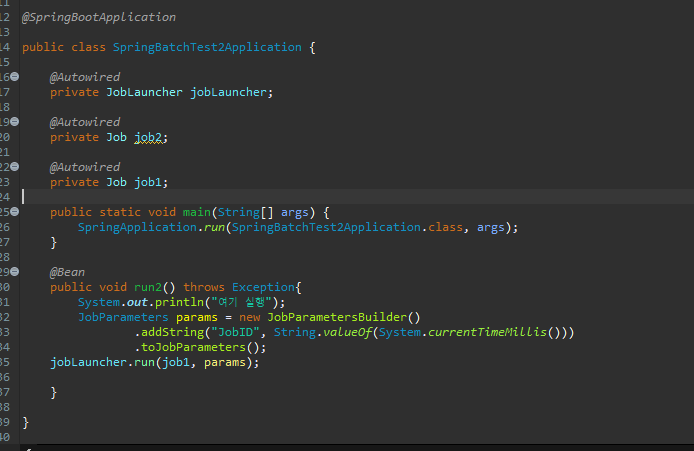Screen dimensions: 694x451
Task: Click the @Bean annotation
Action: point(67,272)
